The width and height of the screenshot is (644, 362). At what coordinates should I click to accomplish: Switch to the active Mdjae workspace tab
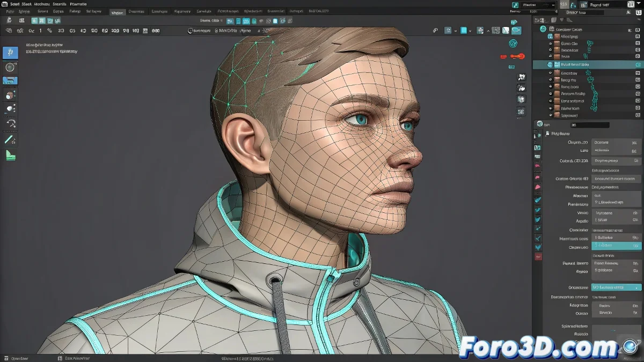117,12
